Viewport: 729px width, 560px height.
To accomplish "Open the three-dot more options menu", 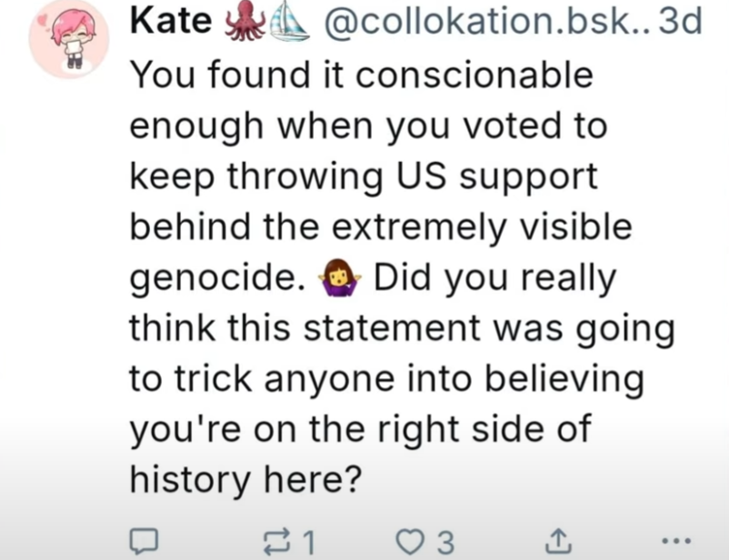I will tap(676, 541).
